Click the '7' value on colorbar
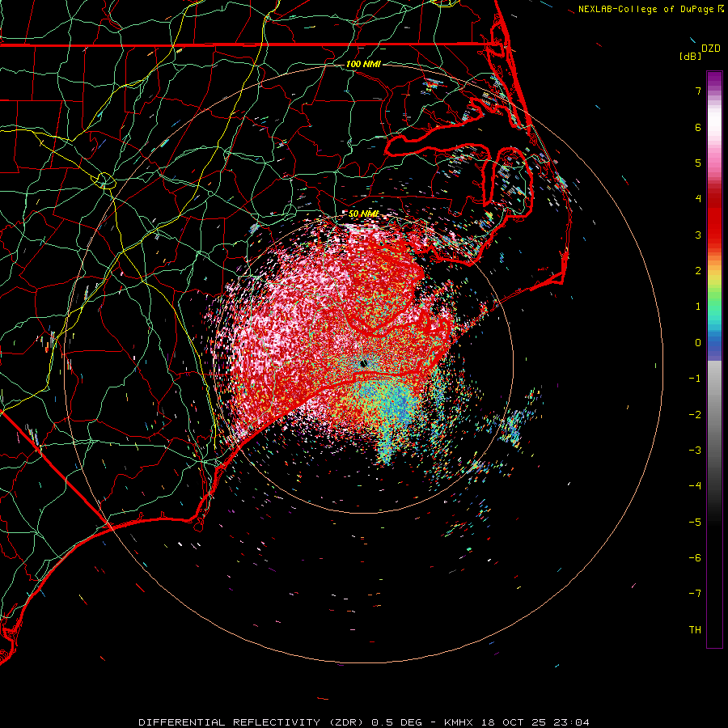728x728 pixels. click(698, 91)
